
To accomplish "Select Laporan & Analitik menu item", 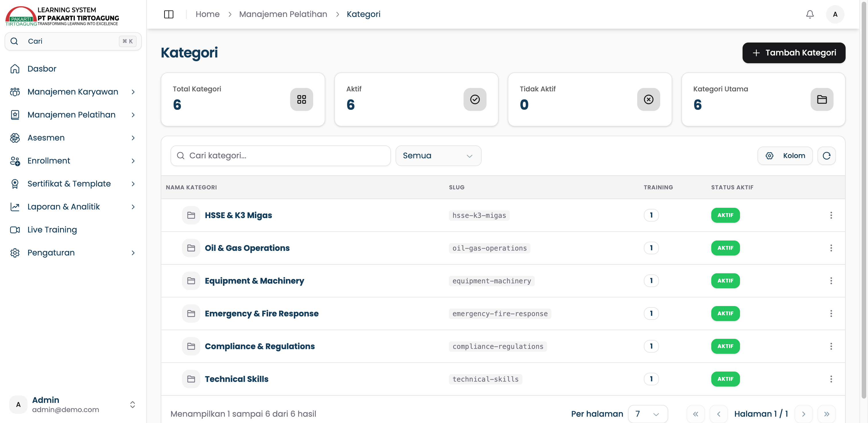I will [73, 206].
